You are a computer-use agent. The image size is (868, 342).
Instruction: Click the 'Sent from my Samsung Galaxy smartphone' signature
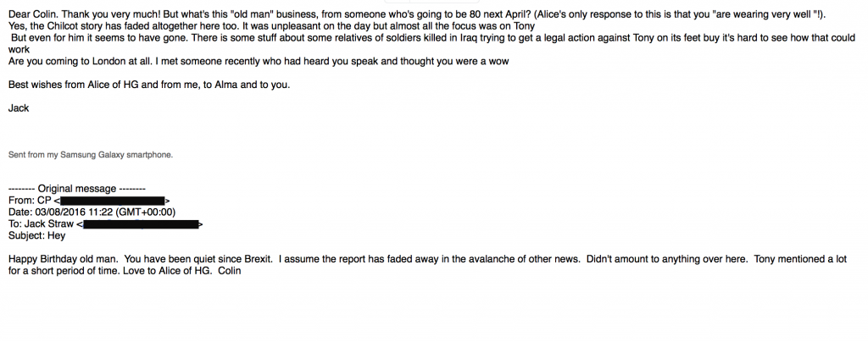[90, 155]
